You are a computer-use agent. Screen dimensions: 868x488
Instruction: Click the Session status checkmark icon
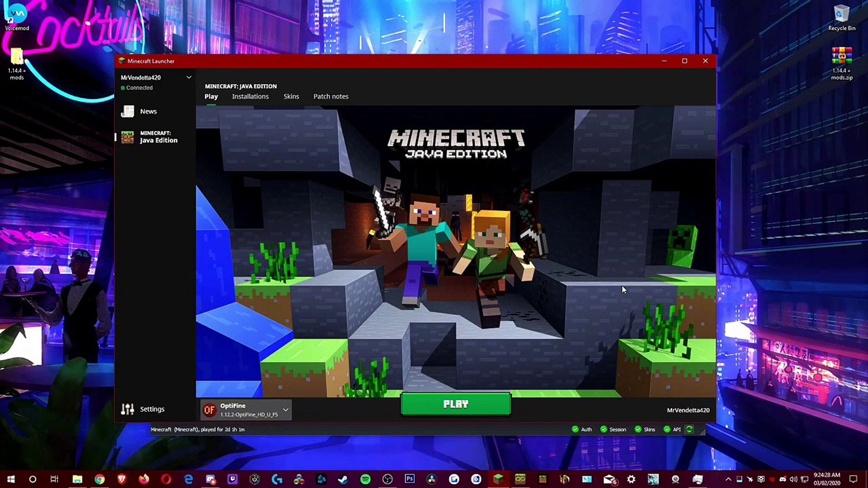coord(604,429)
